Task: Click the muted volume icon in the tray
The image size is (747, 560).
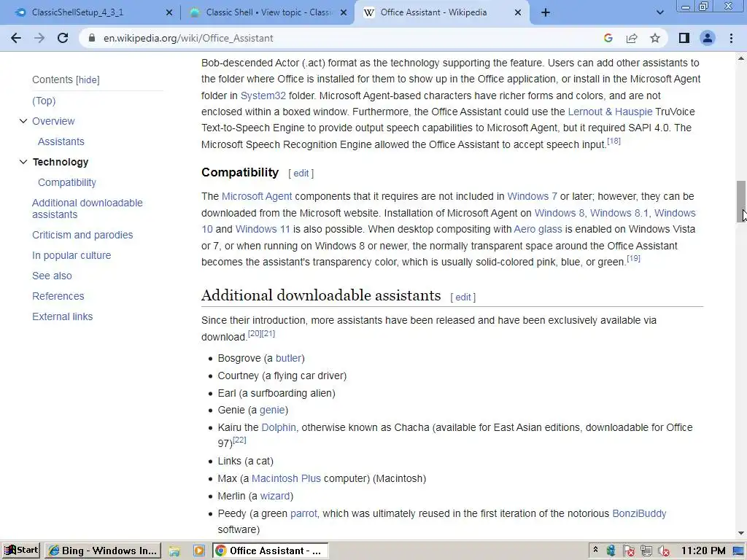Action: click(664, 551)
